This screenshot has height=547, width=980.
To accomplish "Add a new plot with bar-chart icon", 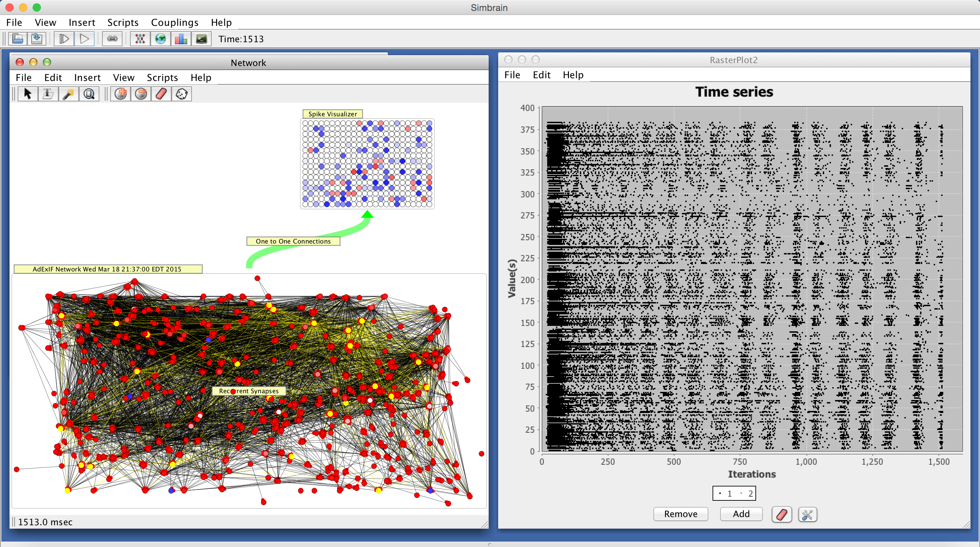I will click(x=181, y=39).
